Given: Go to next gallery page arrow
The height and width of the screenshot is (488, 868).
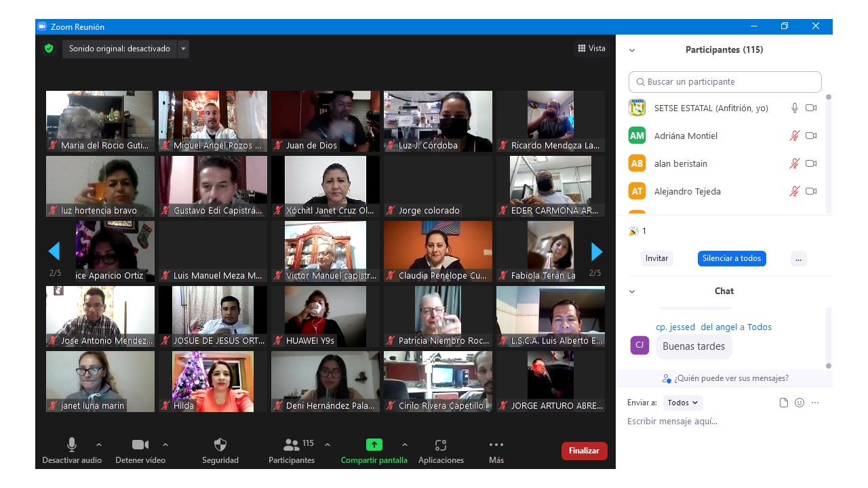Looking at the screenshot, I should [x=597, y=251].
